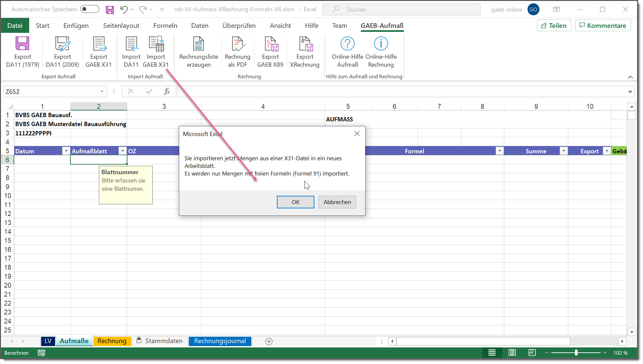Click OK in the Excel dialog
This screenshot has height=364, width=643.
[295, 202]
